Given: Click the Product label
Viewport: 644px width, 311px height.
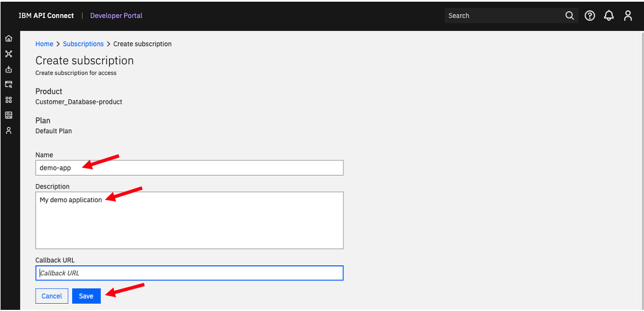Looking at the screenshot, I should [49, 91].
